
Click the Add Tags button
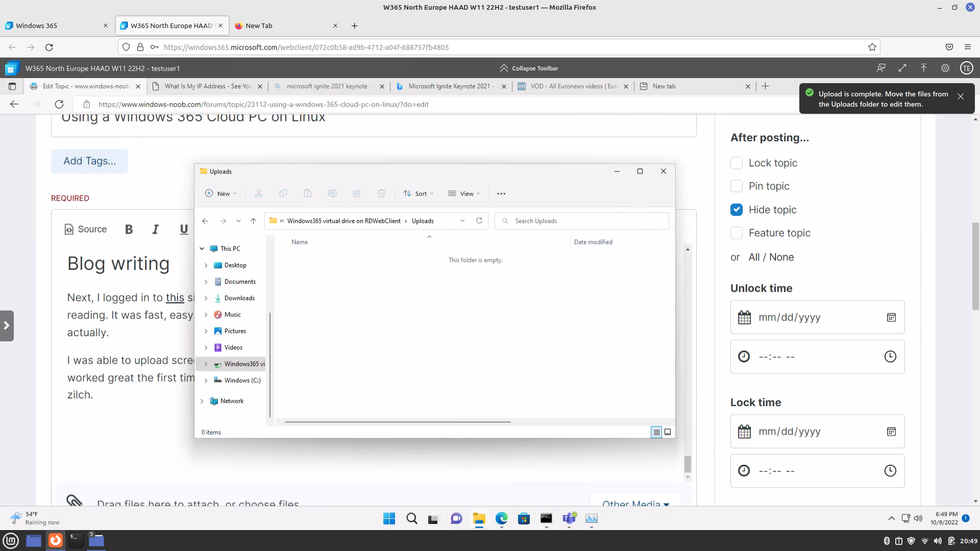click(89, 161)
